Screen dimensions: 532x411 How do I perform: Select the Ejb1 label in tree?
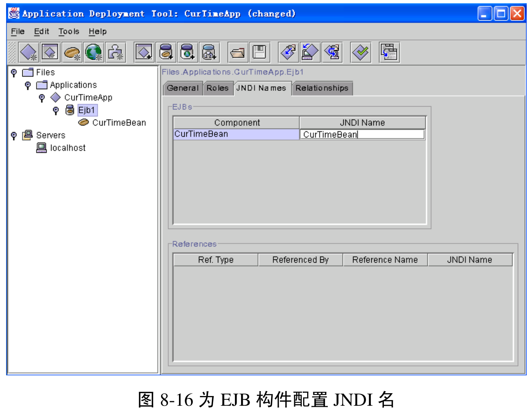[87, 110]
